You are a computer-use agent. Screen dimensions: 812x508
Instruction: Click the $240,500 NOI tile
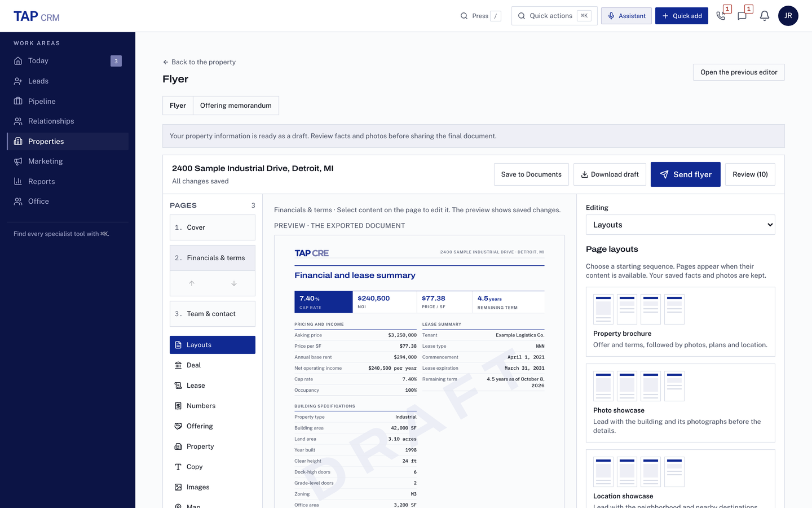[x=385, y=302]
